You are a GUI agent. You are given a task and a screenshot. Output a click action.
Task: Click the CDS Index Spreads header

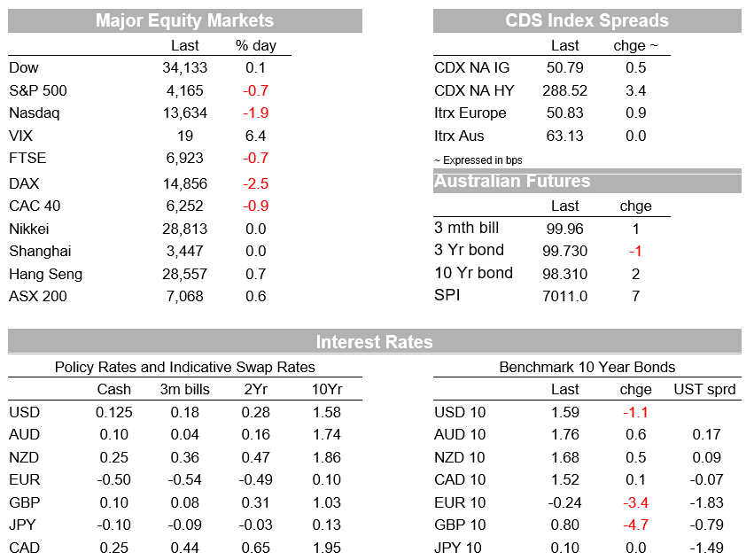coord(587,20)
